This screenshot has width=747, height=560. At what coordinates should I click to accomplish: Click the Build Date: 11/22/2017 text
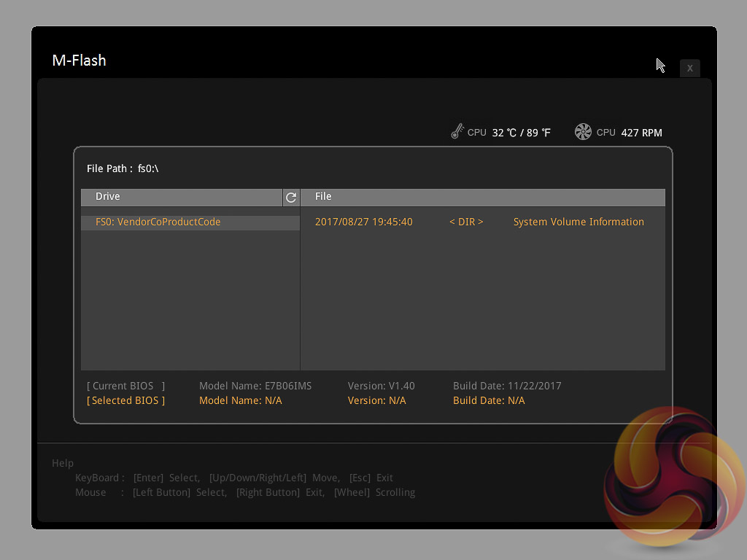tap(507, 386)
